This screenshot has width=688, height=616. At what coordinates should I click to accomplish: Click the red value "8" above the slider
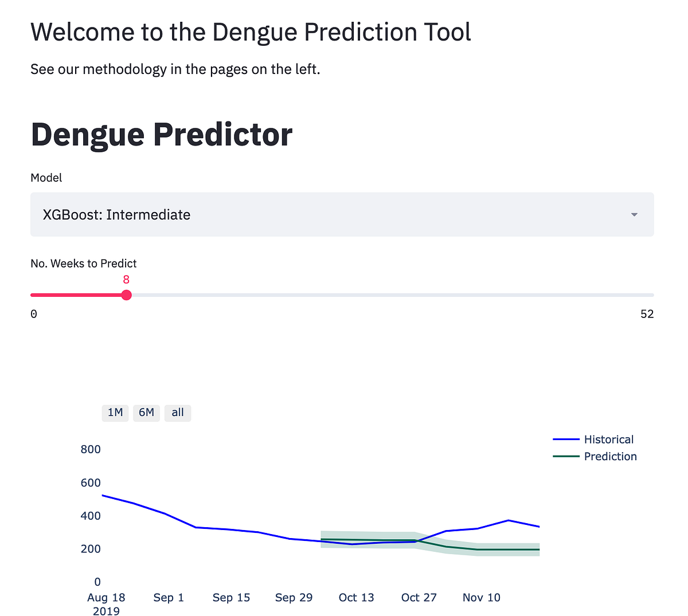click(x=126, y=280)
